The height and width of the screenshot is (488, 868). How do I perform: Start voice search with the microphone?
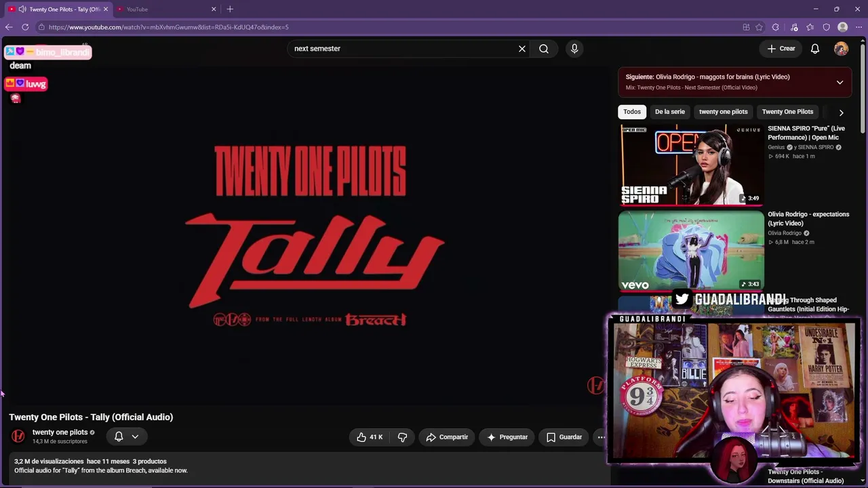[574, 49]
